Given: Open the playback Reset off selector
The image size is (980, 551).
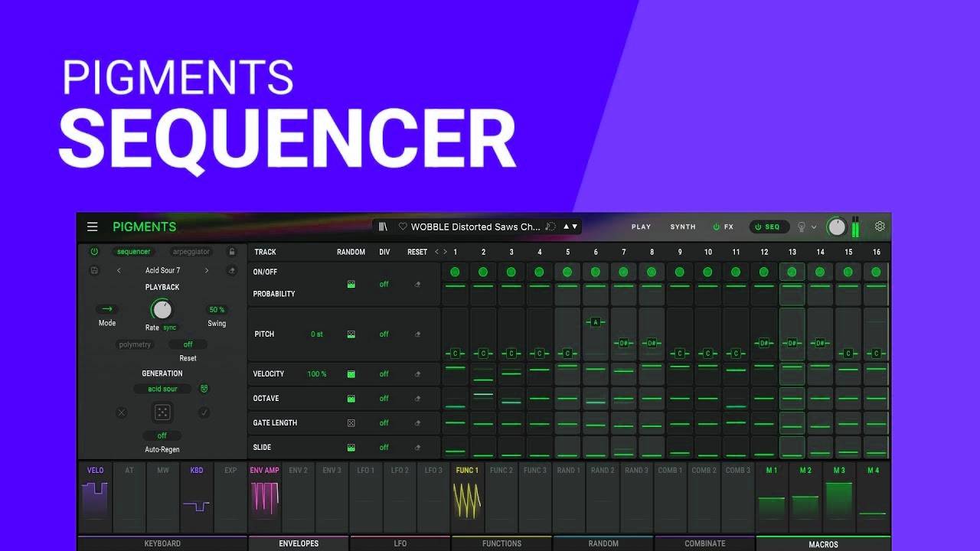Looking at the screenshot, I should (188, 344).
